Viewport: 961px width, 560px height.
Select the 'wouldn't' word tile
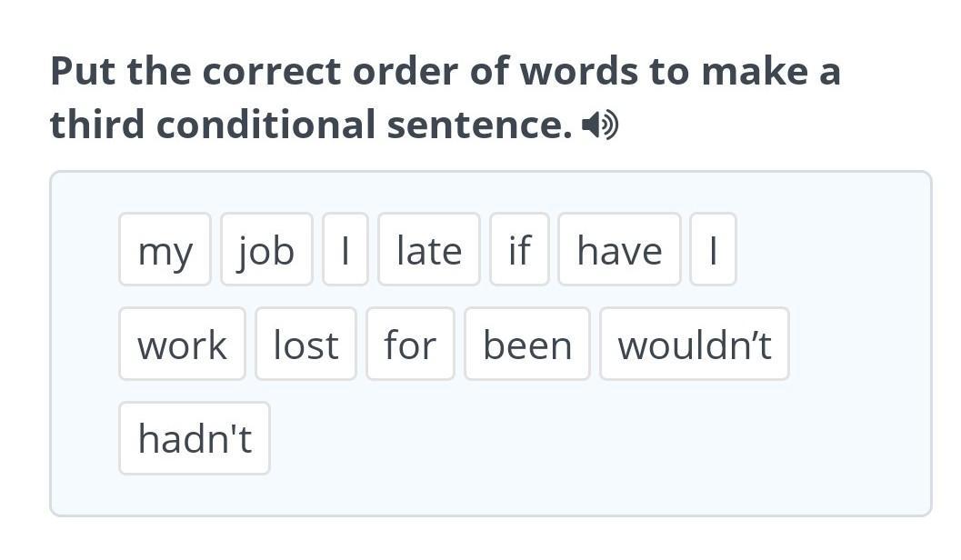pos(695,344)
